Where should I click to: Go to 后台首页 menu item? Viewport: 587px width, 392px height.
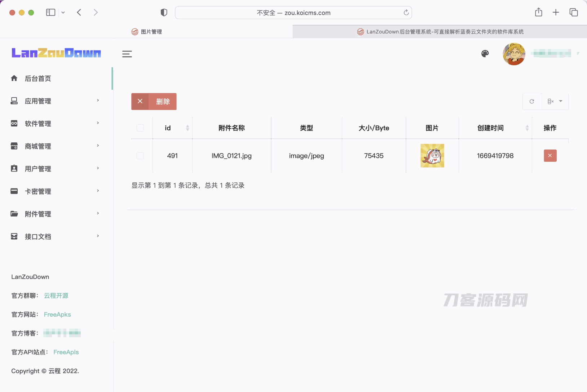37,79
